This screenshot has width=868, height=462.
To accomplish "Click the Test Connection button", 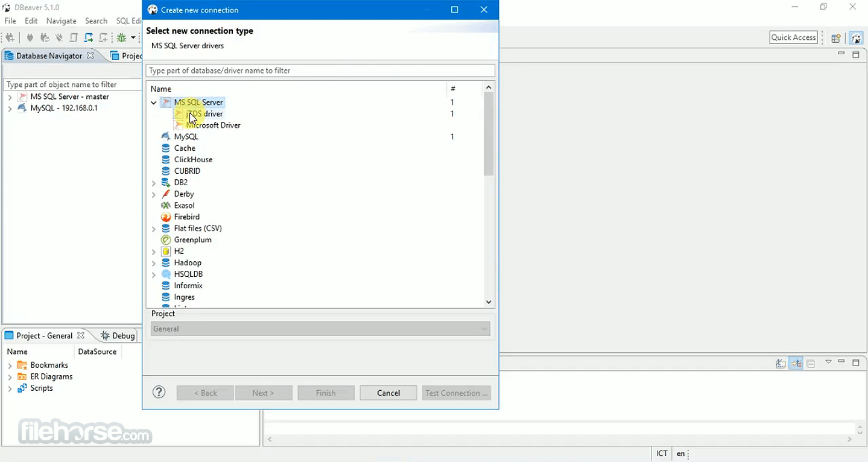I will coord(457,393).
